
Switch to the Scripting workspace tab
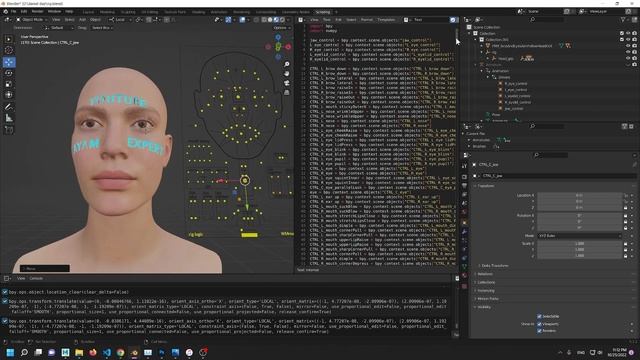(323, 12)
